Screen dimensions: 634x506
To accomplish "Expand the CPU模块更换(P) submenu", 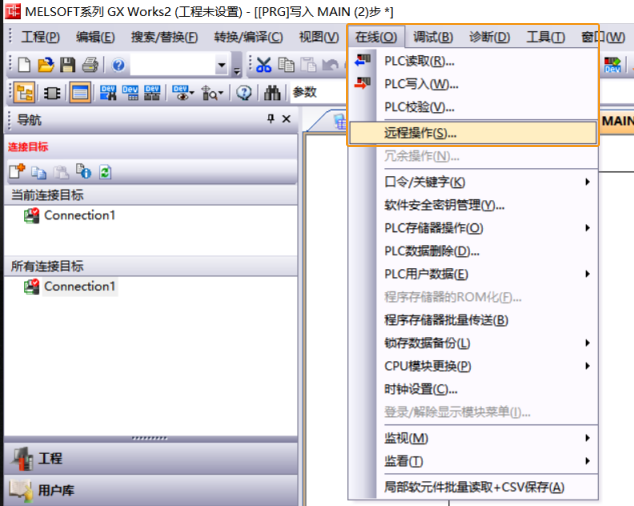I will click(473, 366).
